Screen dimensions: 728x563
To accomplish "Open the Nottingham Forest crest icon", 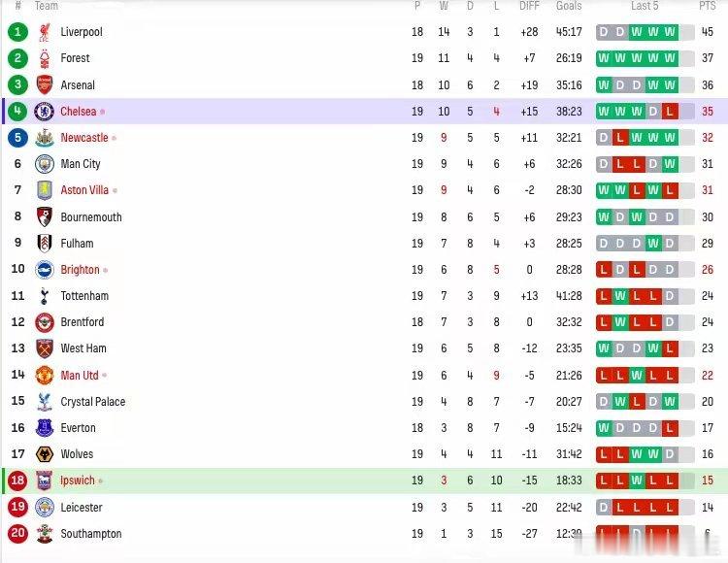I will point(45,58).
